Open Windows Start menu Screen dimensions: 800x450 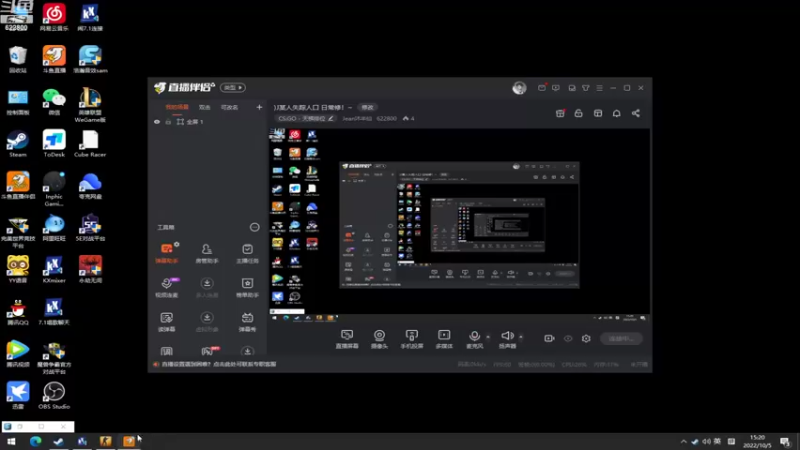point(11,441)
